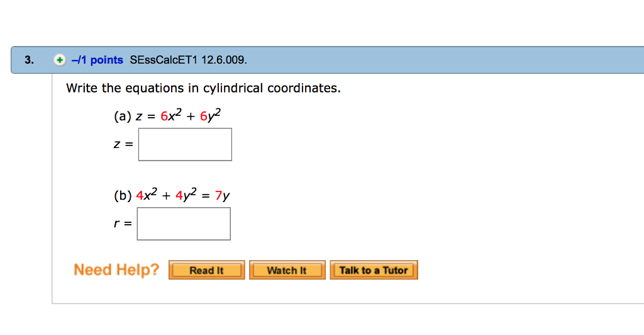Select question number 3 in the header
Viewport: 644px width, 335px height.
click(29, 60)
